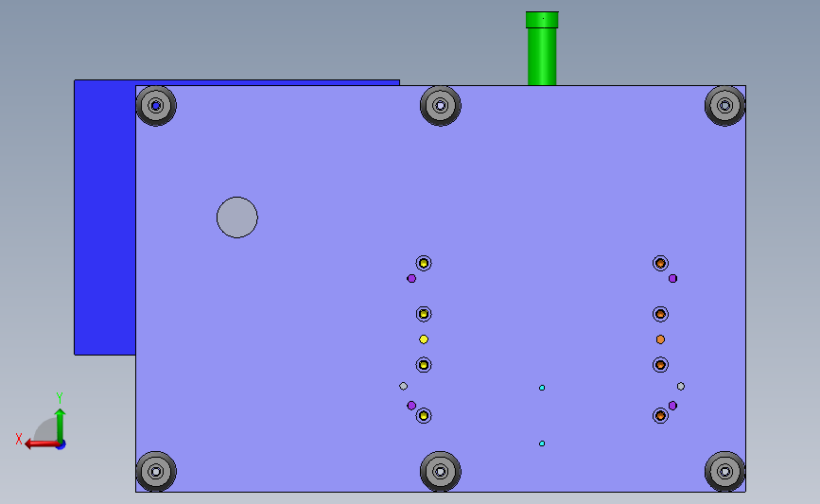This screenshot has width=820, height=504.
Task: Select the dark blue rear plate
Action: [105, 217]
